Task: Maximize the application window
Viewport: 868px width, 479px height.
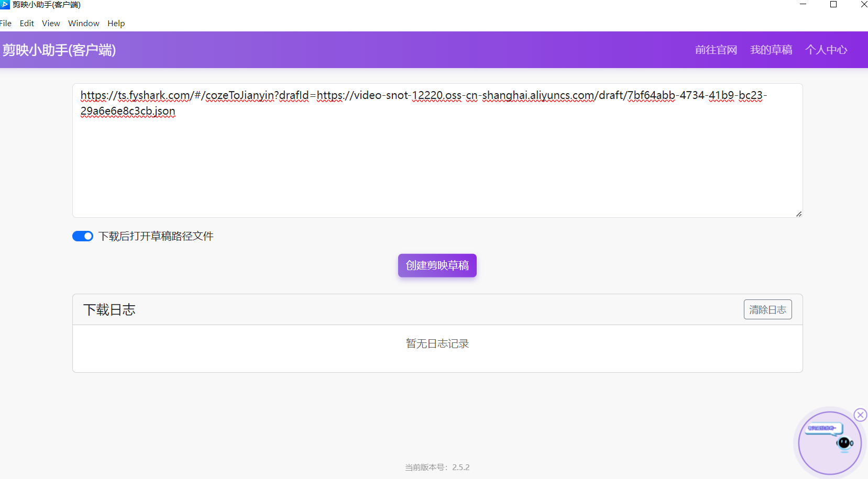Action: (833, 5)
